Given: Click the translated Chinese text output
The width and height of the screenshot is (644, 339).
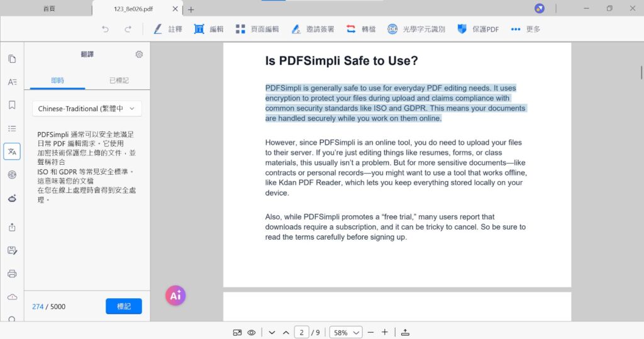Looking at the screenshot, I should [x=87, y=167].
